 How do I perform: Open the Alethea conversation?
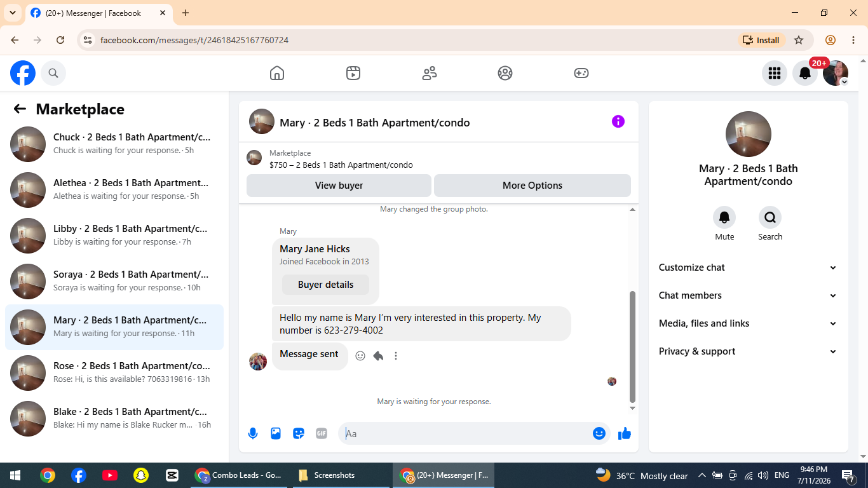114,189
